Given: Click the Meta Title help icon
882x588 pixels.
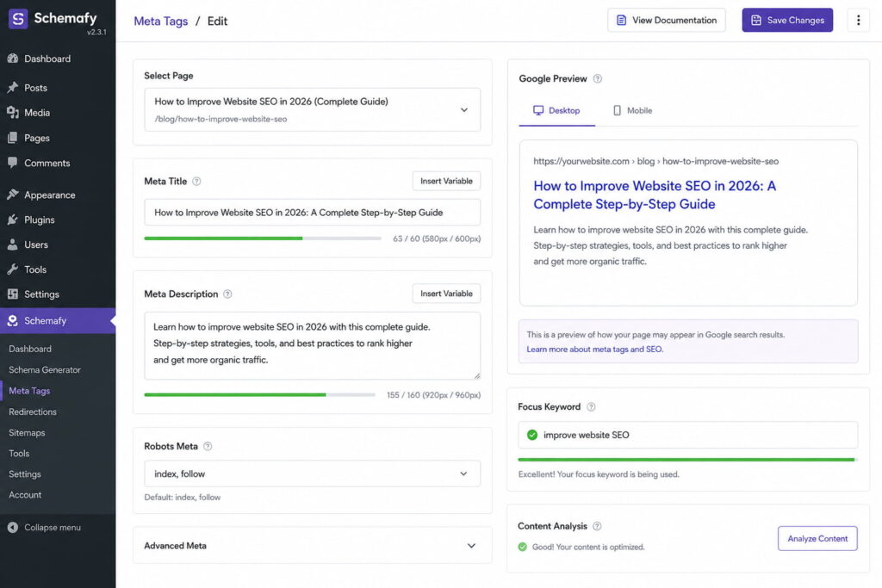Looking at the screenshot, I should click(196, 181).
